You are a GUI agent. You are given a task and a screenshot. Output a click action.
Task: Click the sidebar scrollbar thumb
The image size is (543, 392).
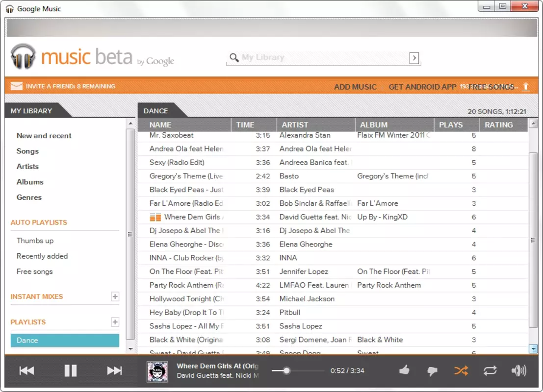click(130, 234)
